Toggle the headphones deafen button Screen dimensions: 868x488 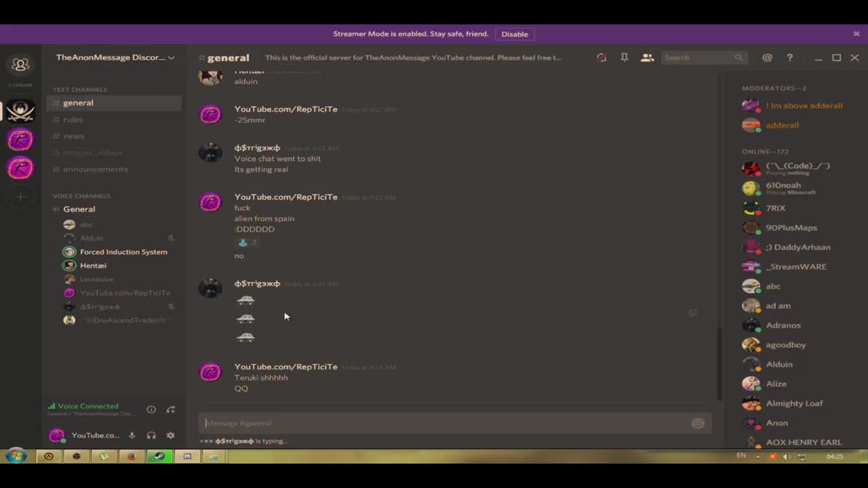click(x=151, y=435)
